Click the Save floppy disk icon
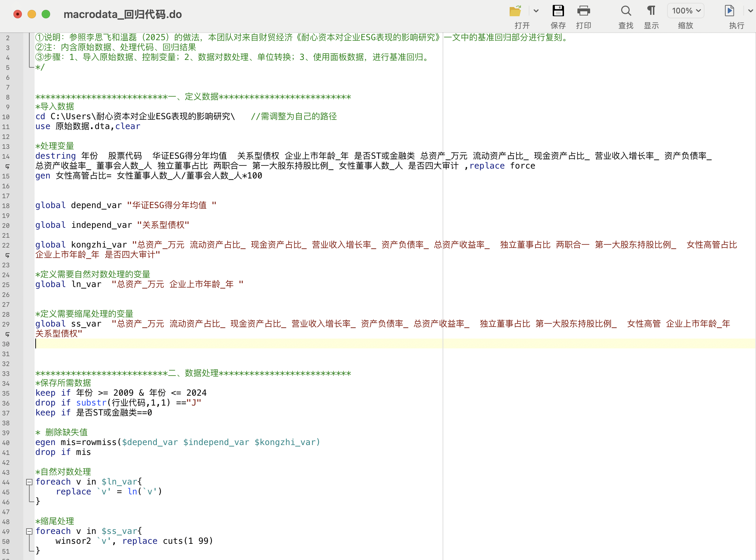Viewport: 756px width, 560px height. click(x=558, y=11)
